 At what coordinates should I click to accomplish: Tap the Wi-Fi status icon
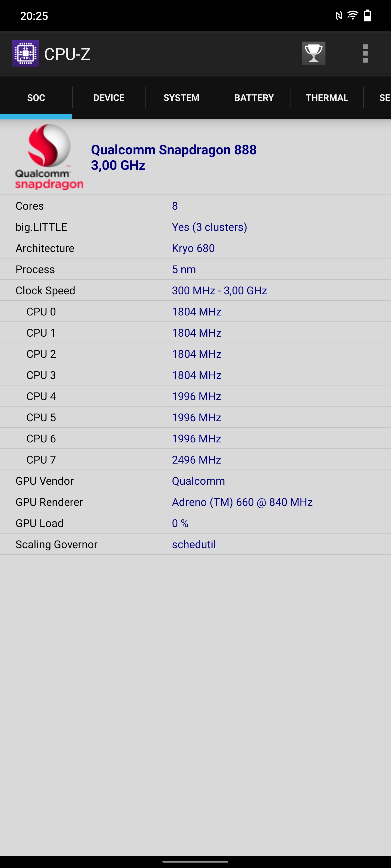pos(352,15)
